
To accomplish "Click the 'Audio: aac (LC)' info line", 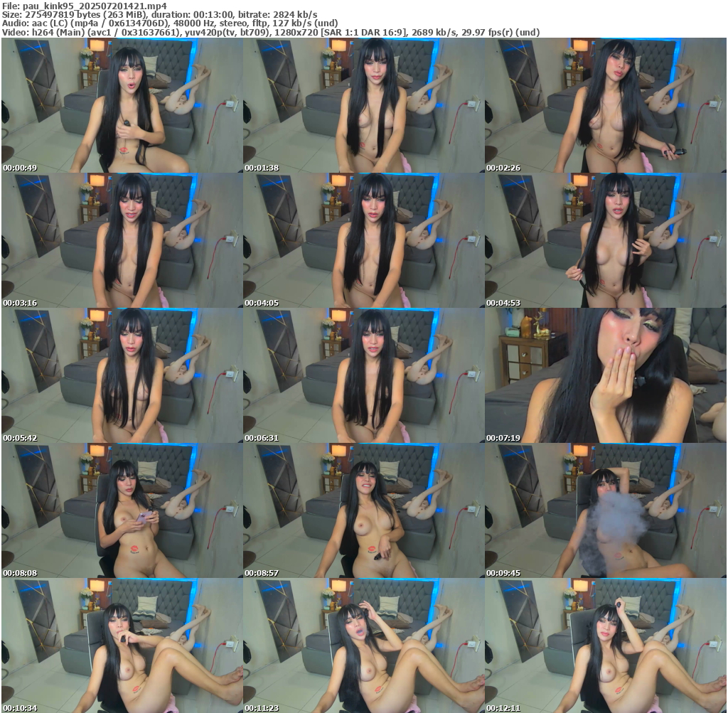I will [x=170, y=23].
